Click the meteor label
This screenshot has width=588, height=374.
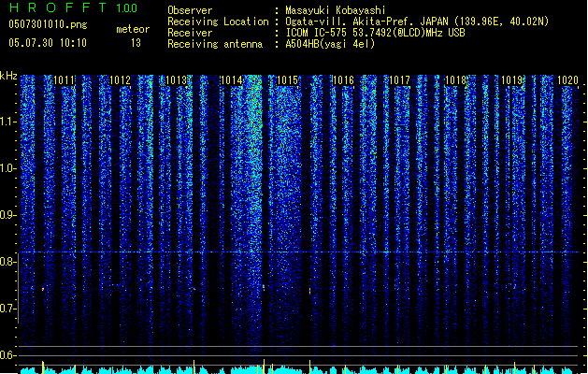click(133, 29)
